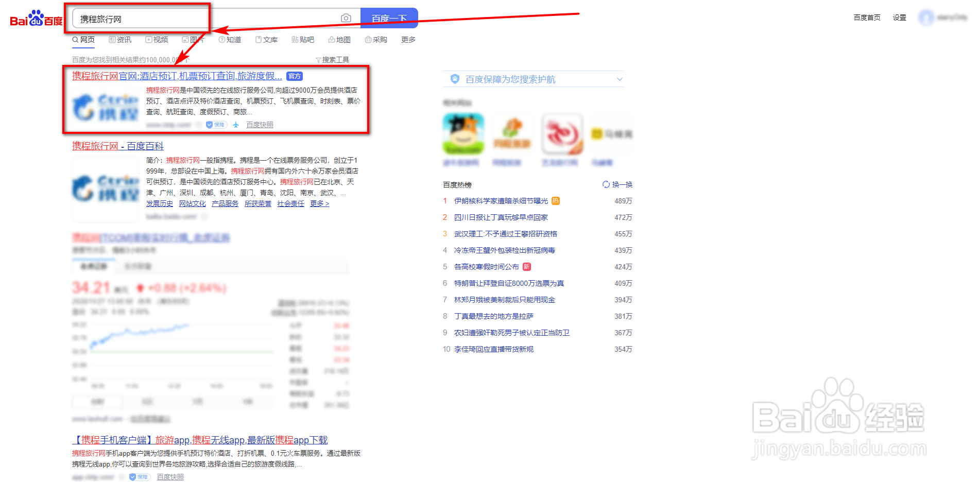Click the user avatar at top right
Viewport: 980px width, 482px height.
point(926,18)
